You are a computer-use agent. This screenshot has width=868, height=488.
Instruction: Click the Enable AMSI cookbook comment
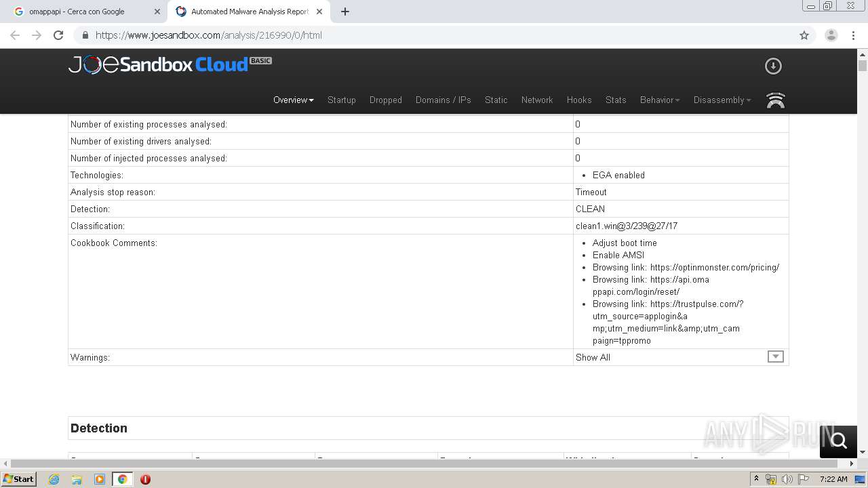coord(618,255)
